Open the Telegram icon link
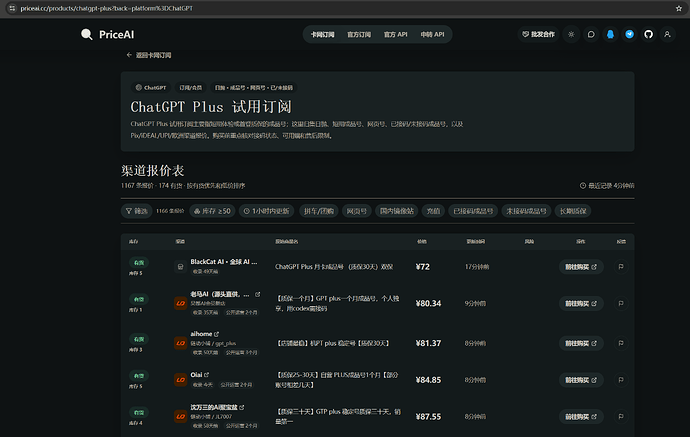 click(630, 34)
